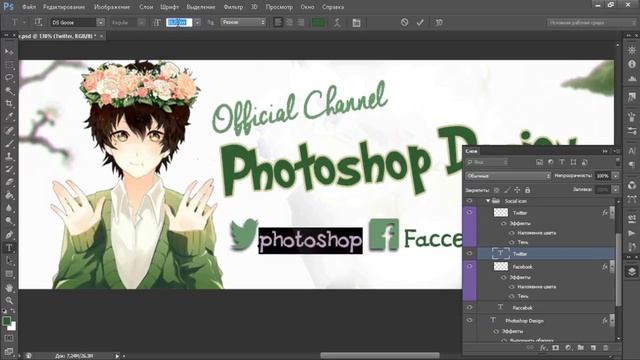Open layer filter kind dropdown
This screenshot has width=640, height=360.
[488, 162]
